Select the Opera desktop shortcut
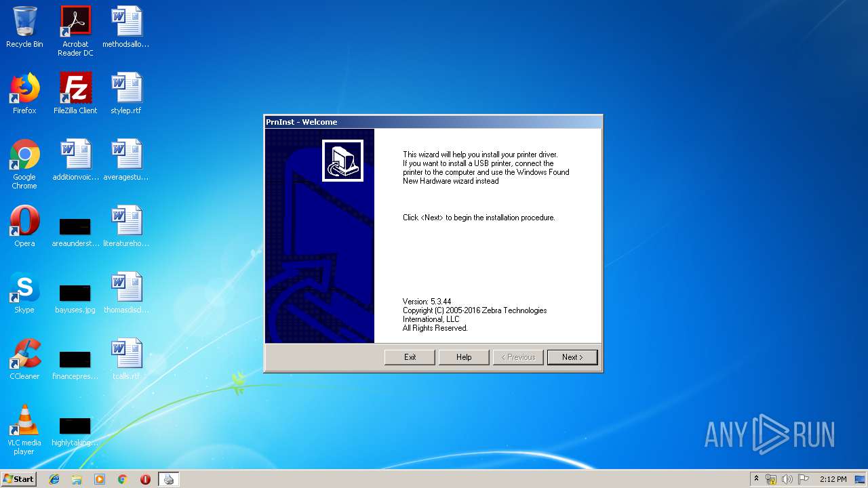The width and height of the screenshot is (868, 488). click(24, 226)
